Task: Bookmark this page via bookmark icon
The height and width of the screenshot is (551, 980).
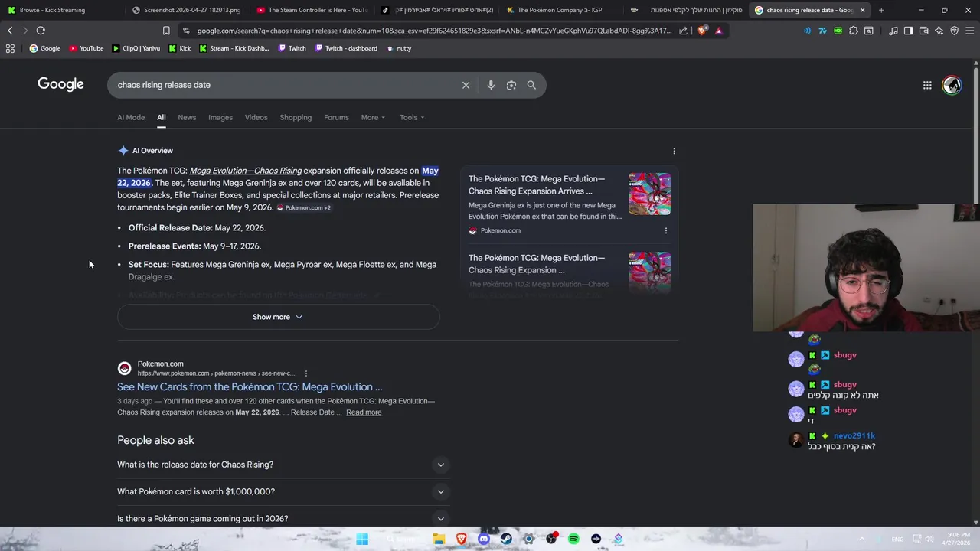Action: [x=166, y=31]
